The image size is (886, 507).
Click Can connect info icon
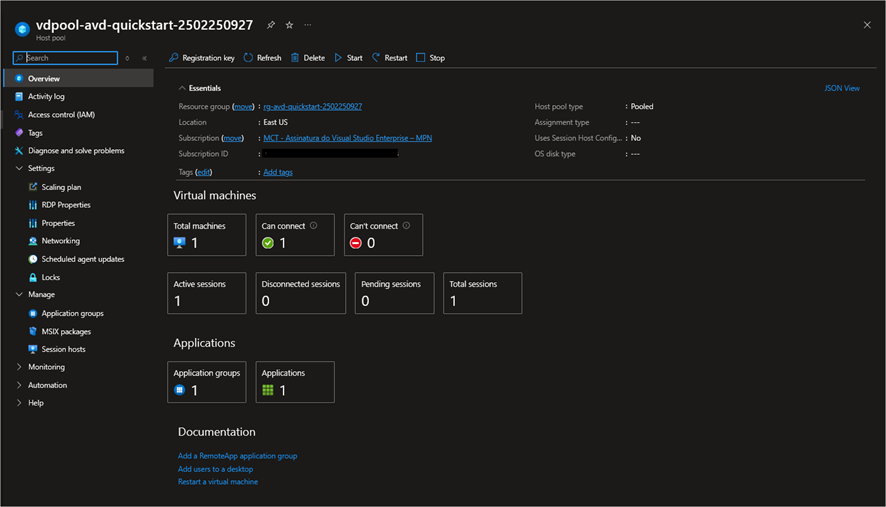point(314,225)
